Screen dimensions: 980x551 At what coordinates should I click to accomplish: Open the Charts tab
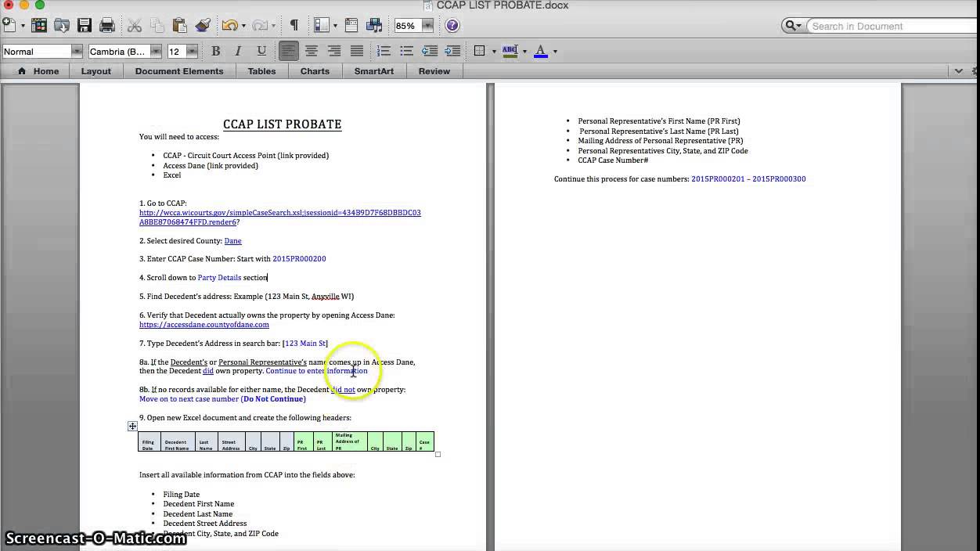pos(315,71)
